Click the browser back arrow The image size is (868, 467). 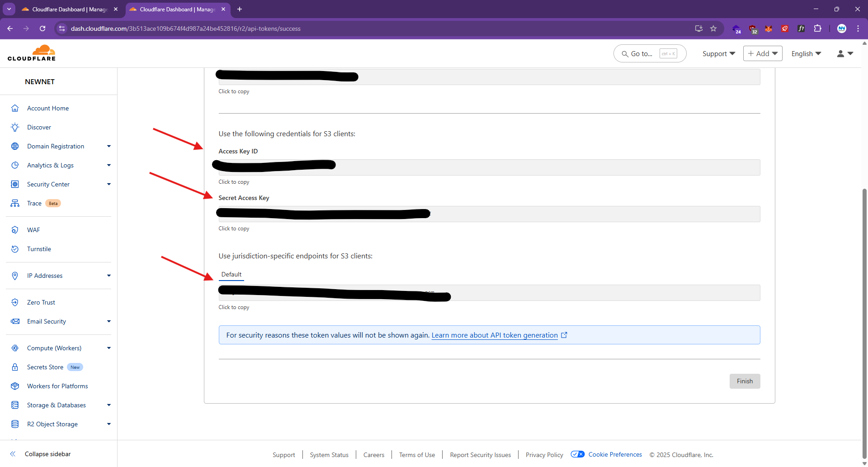tap(10, 29)
